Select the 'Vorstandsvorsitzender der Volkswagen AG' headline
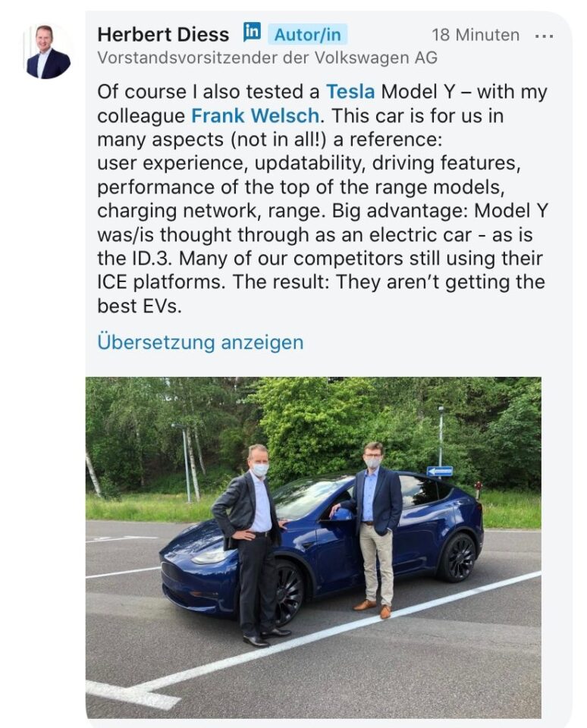The width and height of the screenshot is (587, 728). (x=267, y=58)
